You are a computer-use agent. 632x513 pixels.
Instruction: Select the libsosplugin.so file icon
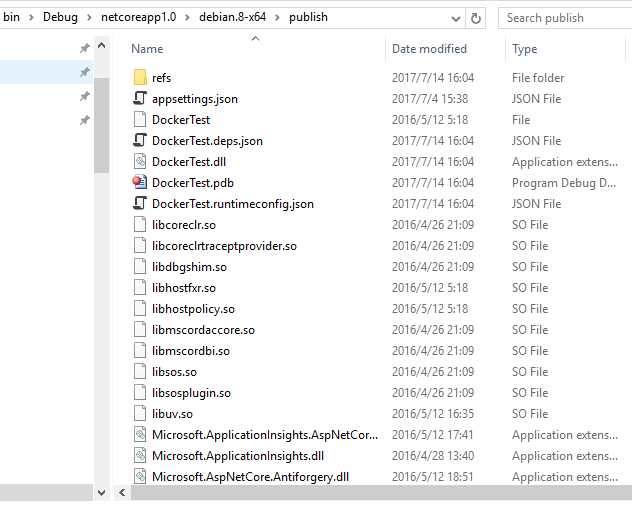[x=140, y=392]
